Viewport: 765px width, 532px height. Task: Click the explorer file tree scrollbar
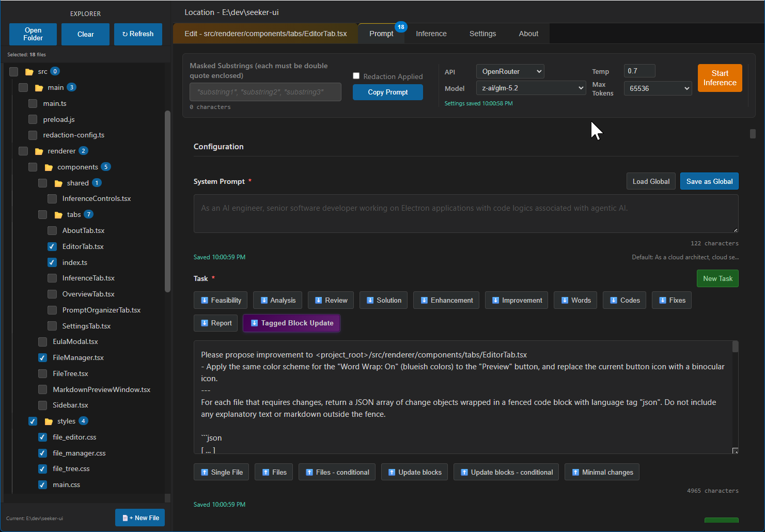point(167,201)
